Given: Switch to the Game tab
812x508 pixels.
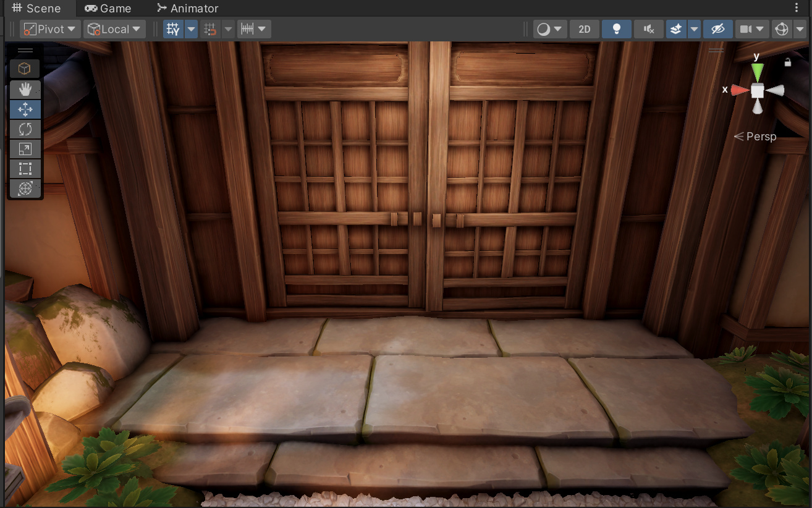Looking at the screenshot, I should 108,9.
